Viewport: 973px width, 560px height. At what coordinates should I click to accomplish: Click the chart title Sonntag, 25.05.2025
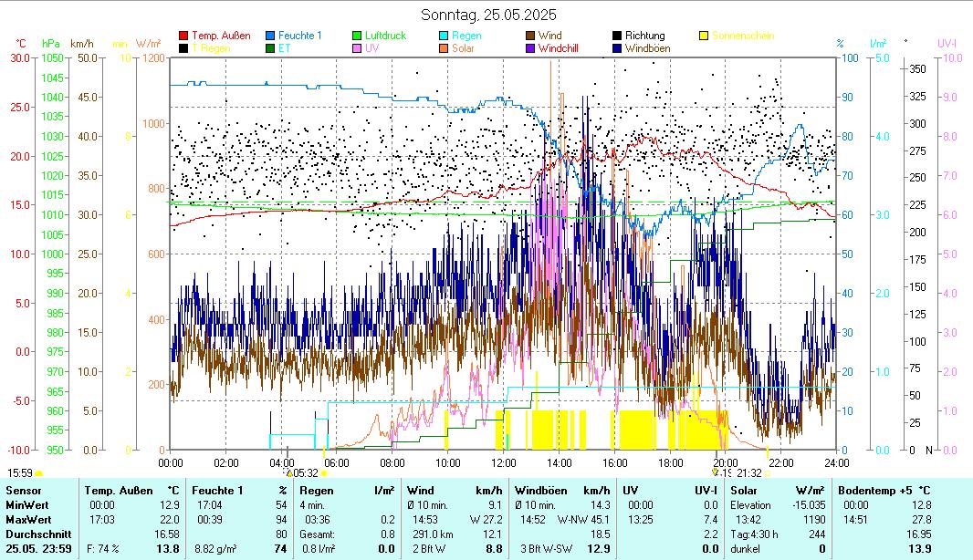pos(488,15)
